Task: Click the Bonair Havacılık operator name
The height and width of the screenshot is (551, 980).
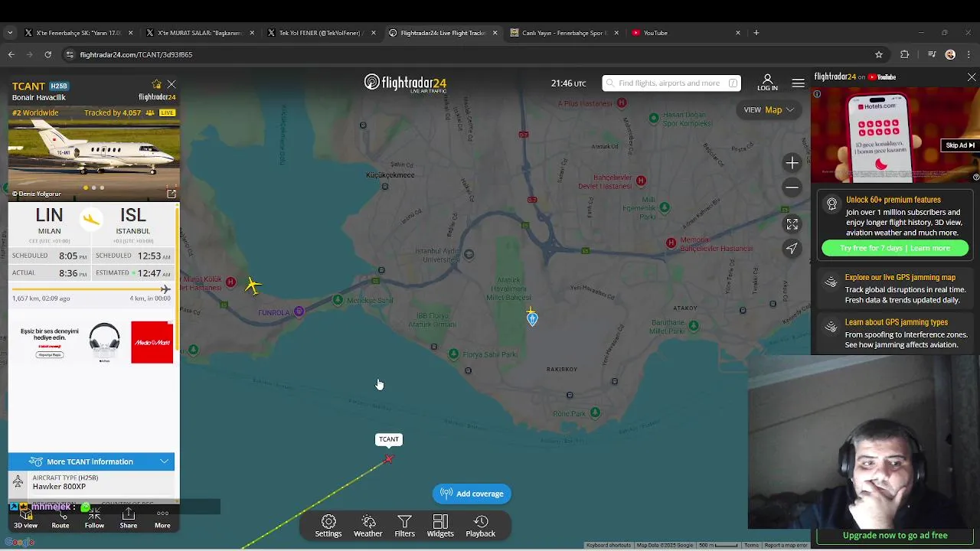Action: [39, 97]
